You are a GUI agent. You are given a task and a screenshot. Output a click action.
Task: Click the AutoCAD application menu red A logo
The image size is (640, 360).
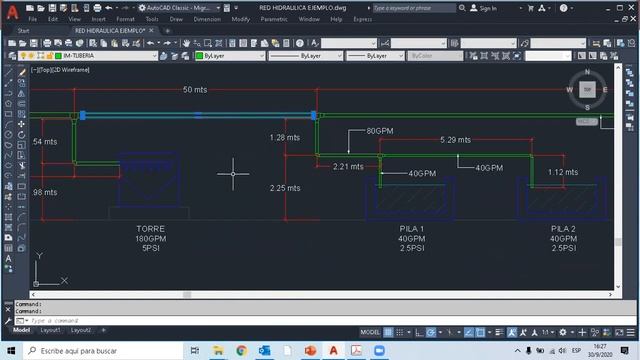point(13,12)
